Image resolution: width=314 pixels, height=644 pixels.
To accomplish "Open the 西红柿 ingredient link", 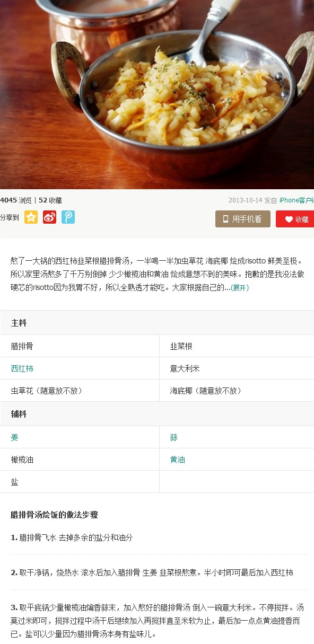I will pos(22,368).
